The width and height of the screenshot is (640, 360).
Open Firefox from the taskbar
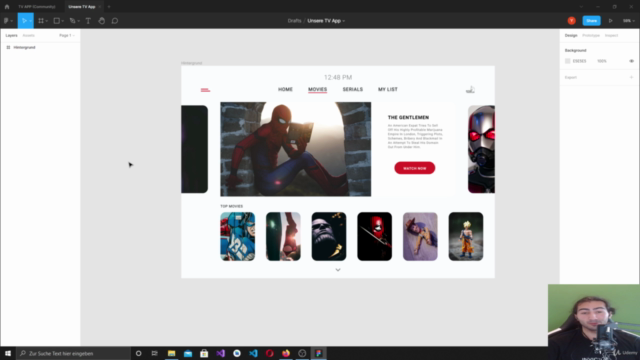(286, 353)
